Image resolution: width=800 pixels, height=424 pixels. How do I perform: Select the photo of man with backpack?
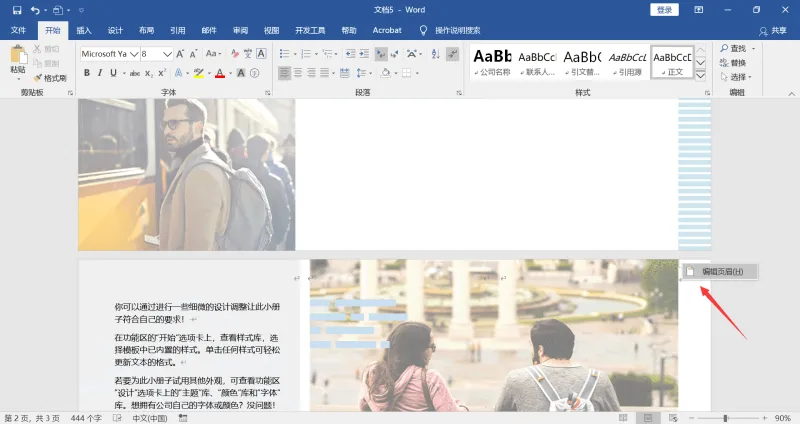point(187,174)
